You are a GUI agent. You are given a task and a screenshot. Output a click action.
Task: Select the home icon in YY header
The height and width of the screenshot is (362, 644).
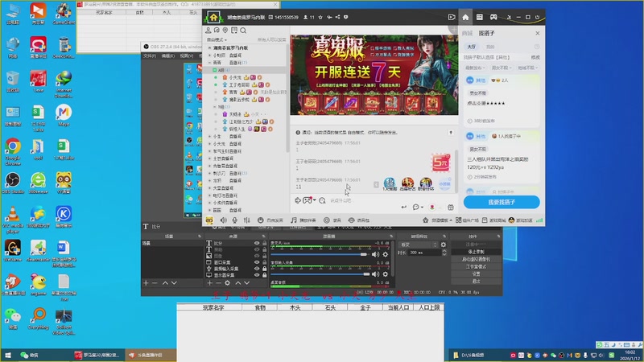tap(465, 17)
